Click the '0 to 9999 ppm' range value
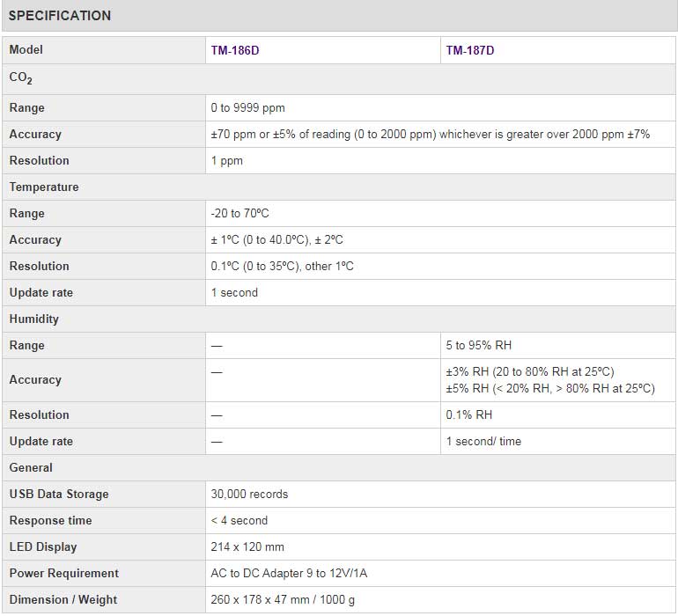Image resolution: width=678 pixels, height=616 pixels. tap(248, 107)
